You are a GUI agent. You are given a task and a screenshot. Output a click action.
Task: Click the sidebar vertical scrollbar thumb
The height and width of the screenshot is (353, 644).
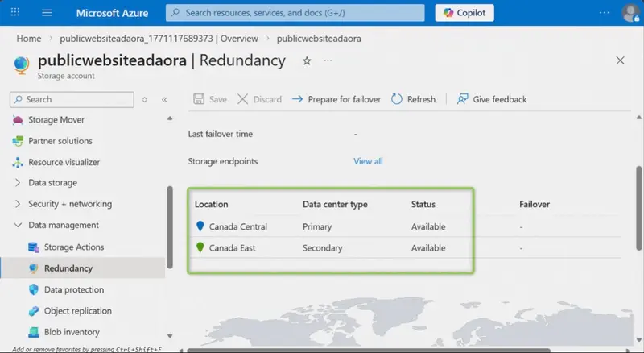170,227
